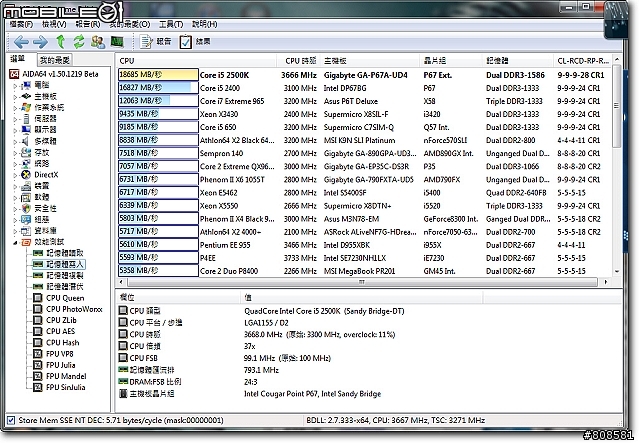Click the green Up arrow icon
Viewport: 640px width, 443px height.
click(x=60, y=42)
